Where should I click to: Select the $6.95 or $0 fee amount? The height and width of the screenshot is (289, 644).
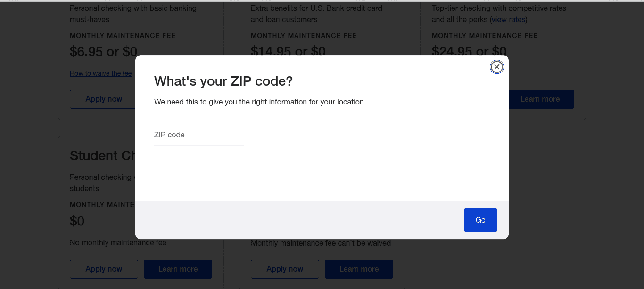click(103, 51)
